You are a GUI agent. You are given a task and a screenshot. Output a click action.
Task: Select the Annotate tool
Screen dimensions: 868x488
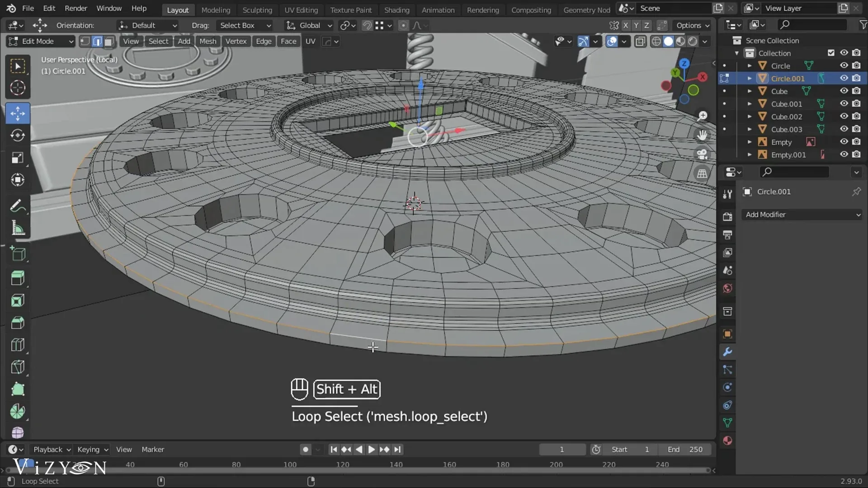tap(18, 206)
